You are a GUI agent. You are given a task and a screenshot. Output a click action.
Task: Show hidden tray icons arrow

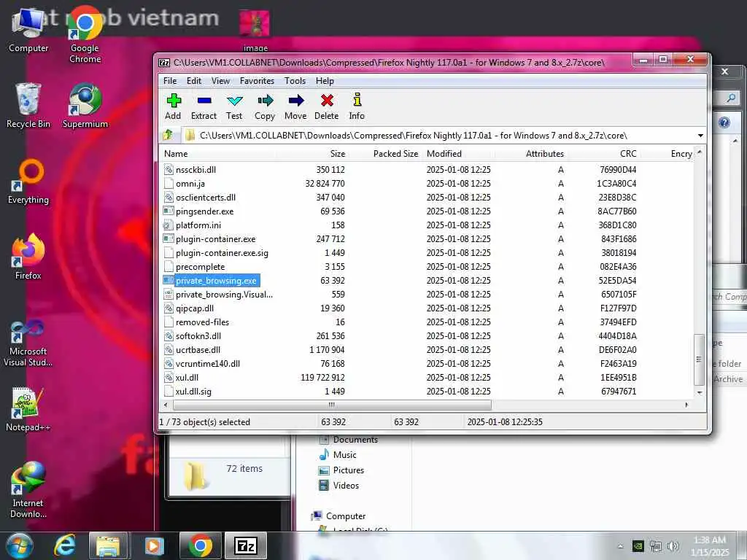pos(620,546)
